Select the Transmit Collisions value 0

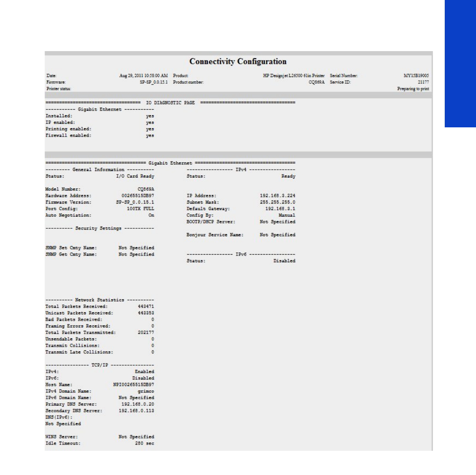pos(153,345)
